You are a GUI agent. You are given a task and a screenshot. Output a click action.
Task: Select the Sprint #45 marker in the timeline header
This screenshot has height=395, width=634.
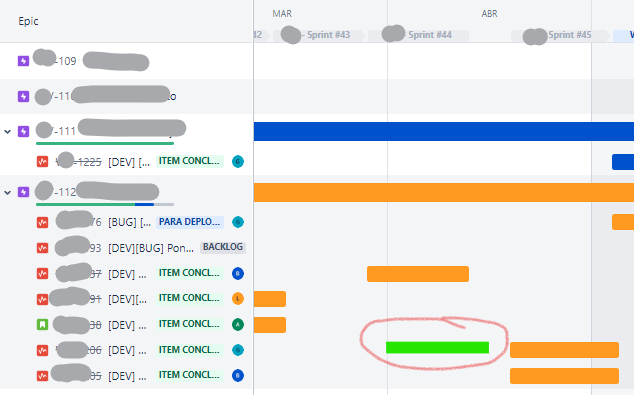point(560,35)
